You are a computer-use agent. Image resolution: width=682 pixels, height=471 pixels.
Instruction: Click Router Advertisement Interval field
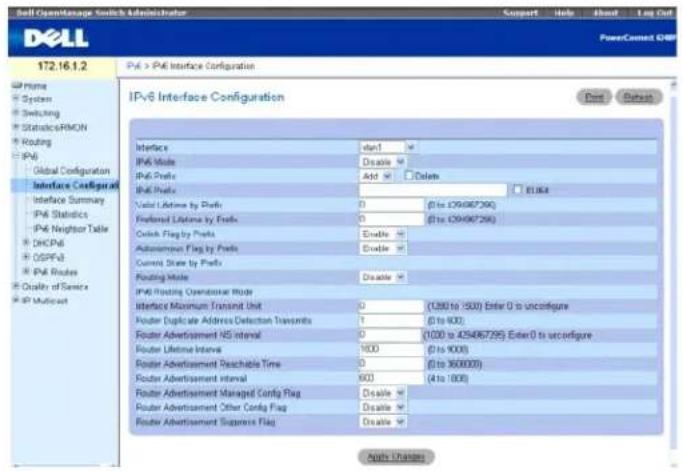391,378
